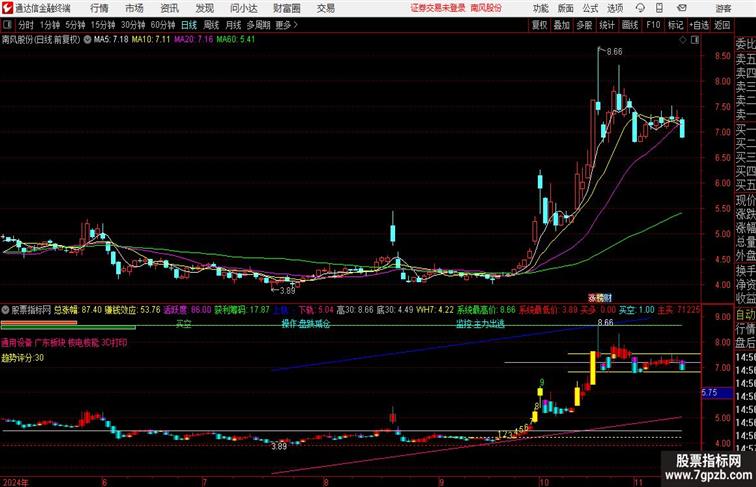Viewport: 756px width, 487px height.
Task: Switch to the 30分钟 period tab
Action: (x=133, y=25)
